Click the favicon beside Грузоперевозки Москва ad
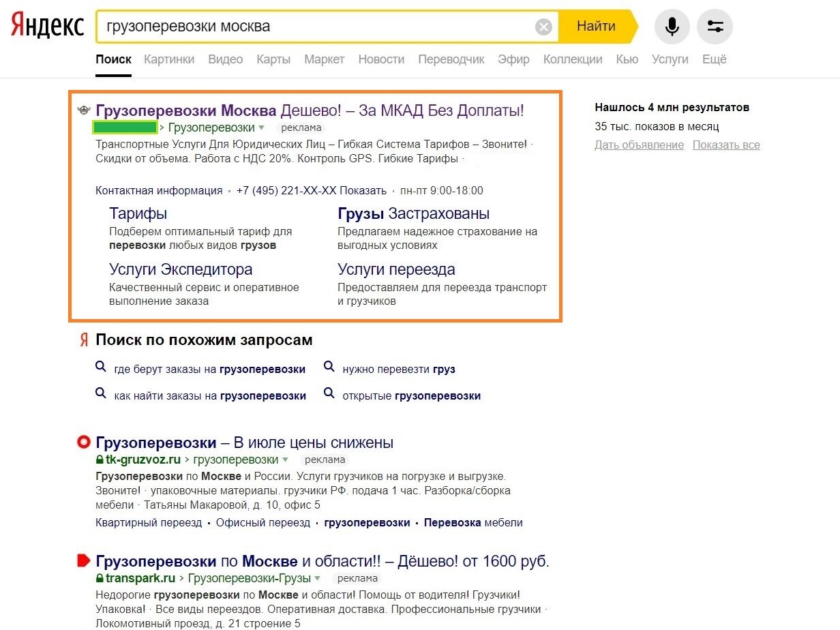 (85, 110)
